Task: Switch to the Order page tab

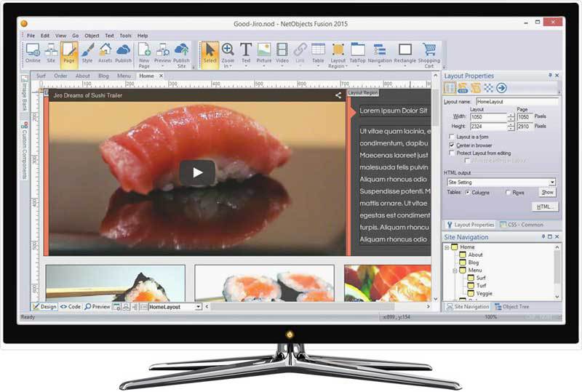Action: [x=60, y=76]
